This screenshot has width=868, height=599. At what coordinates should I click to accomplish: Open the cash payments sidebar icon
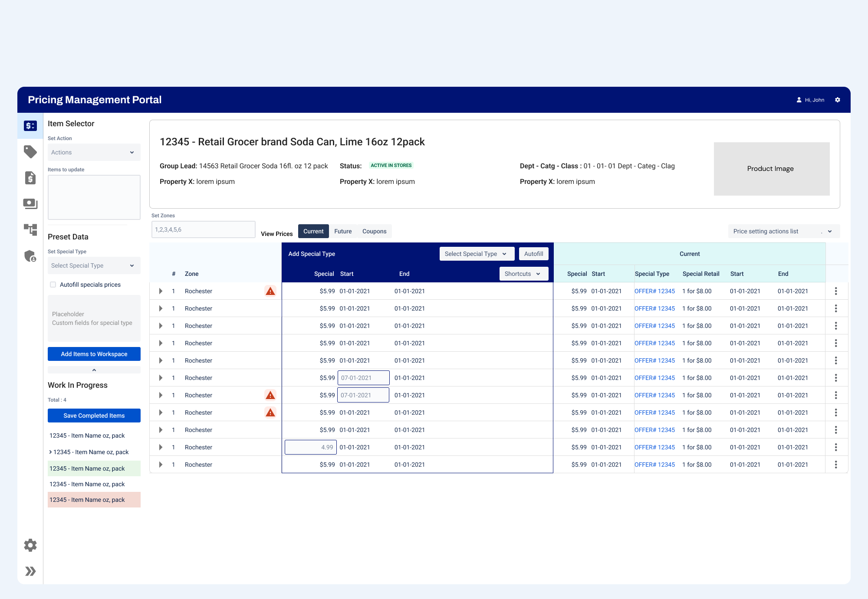click(x=30, y=204)
